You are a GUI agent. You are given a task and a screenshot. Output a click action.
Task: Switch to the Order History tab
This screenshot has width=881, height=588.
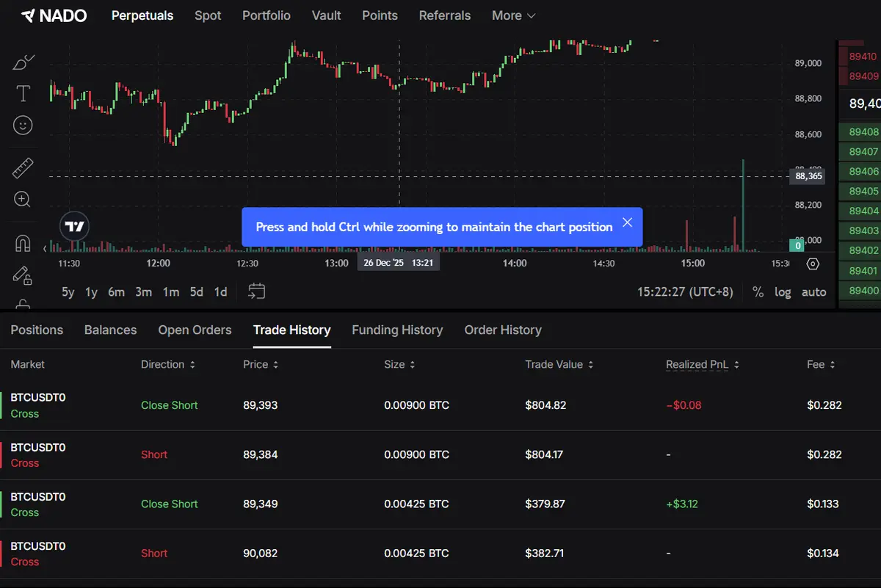[503, 330]
